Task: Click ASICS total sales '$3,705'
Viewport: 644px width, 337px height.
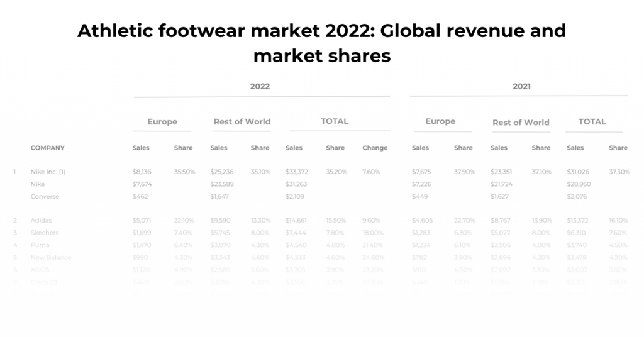Action: pos(296,269)
